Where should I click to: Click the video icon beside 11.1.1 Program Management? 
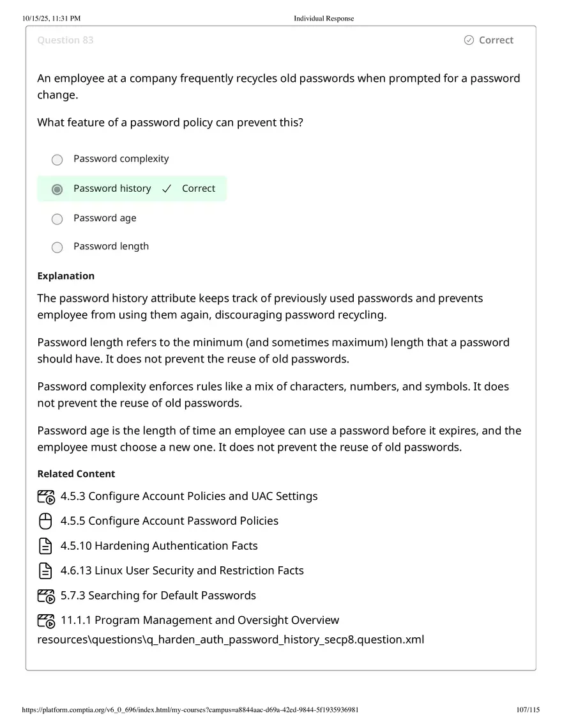[45, 621]
